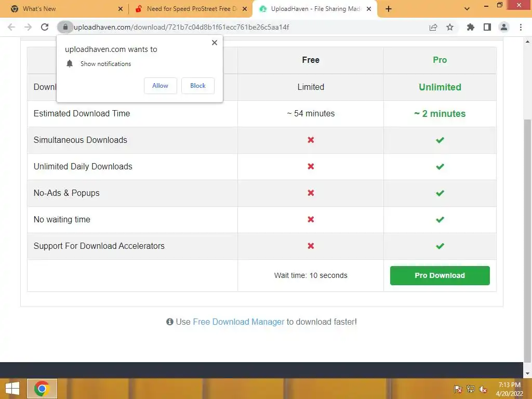Open the taskbar clock showing 7:13 PM
The width and height of the screenshot is (532, 399).
point(509,389)
